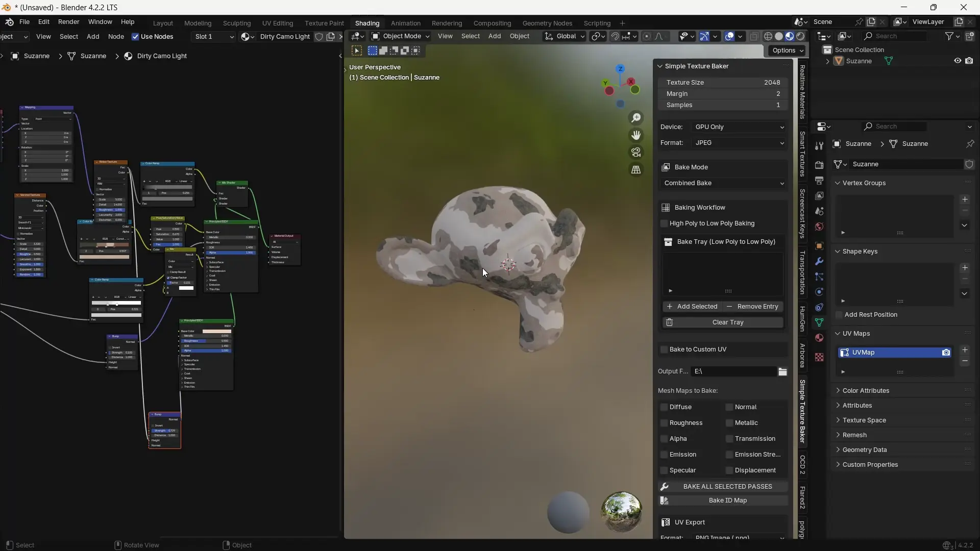Viewport: 980px width, 551px height.
Task: Open the Physics properties tab
Action: point(819,292)
